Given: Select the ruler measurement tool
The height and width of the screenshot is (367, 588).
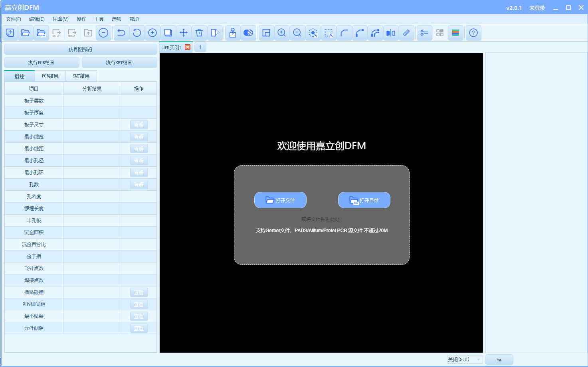Looking at the screenshot, I should [x=406, y=33].
